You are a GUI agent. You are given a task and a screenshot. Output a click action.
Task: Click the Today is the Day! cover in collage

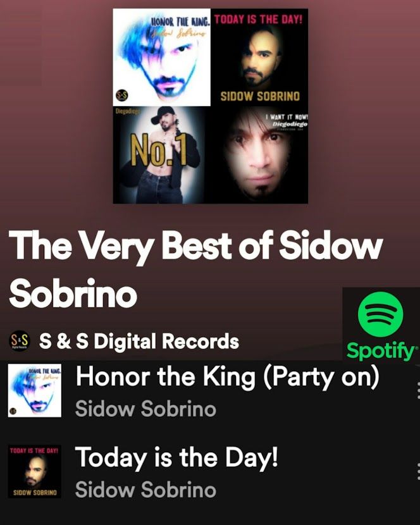coord(259,58)
